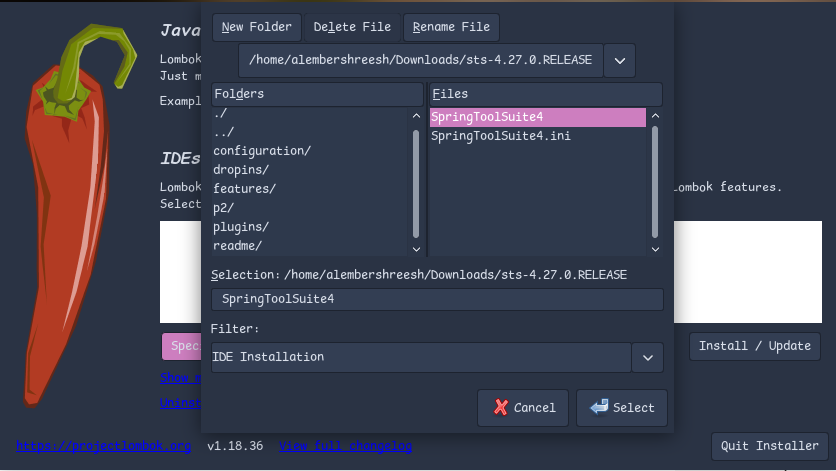836x471 pixels.
Task: Open the projectlombok.org link
Action: pos(103,446)
